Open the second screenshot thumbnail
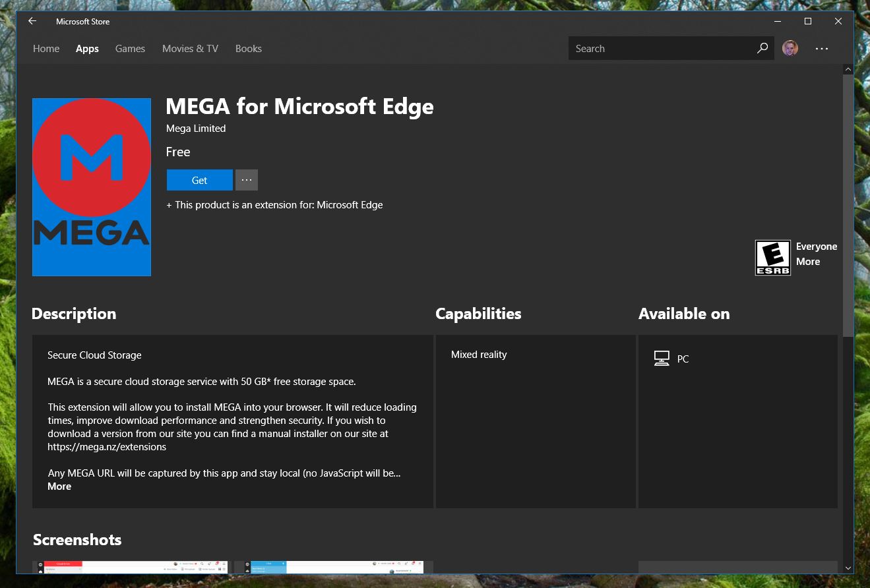 (333, 567)
